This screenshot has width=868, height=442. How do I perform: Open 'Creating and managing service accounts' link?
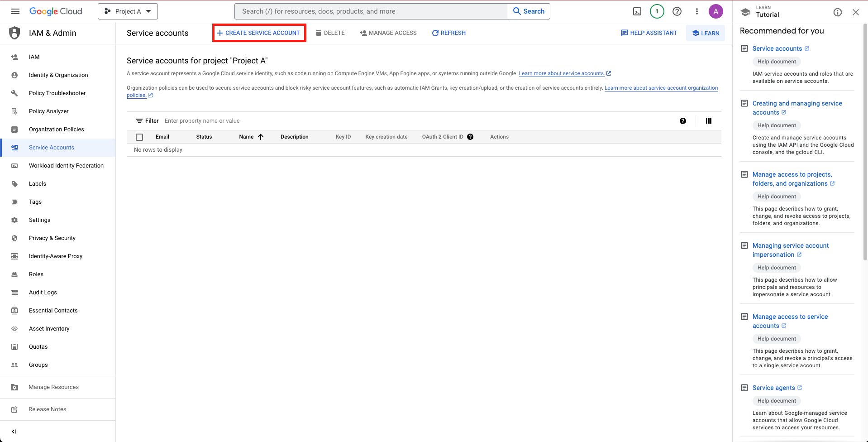pos(797,108)
